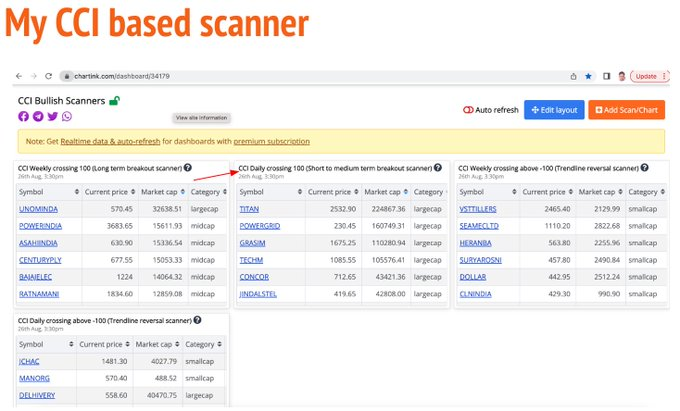
Task: Sort Weekly crossing 100 table by Category
Action: [x=208, y=192]
